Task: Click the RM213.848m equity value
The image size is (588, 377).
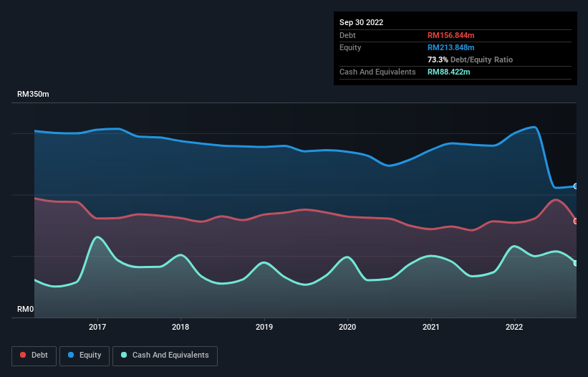Action: [x=450, y=47]
